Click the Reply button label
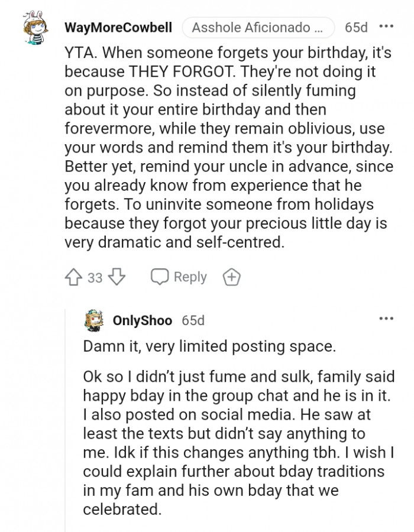Viewport: 414px width, 532px height. (189, 277)
